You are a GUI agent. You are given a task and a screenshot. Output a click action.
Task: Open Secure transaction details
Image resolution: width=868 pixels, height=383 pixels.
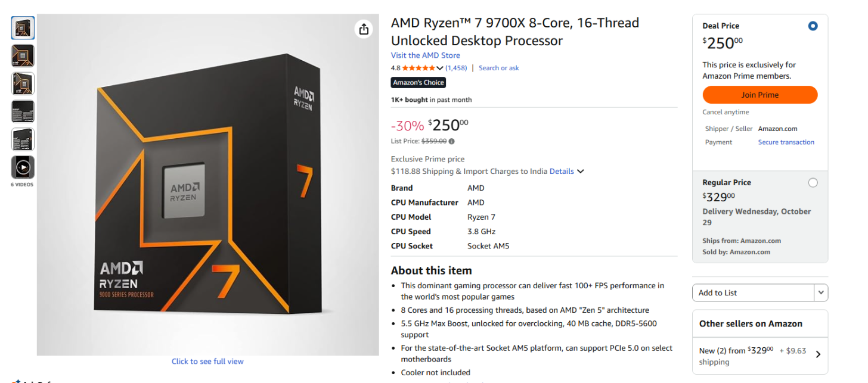(x=786, y=142)
